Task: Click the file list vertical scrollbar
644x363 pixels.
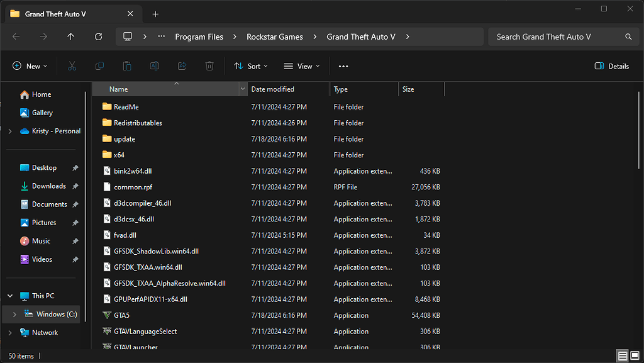Action: pos(639,131)
